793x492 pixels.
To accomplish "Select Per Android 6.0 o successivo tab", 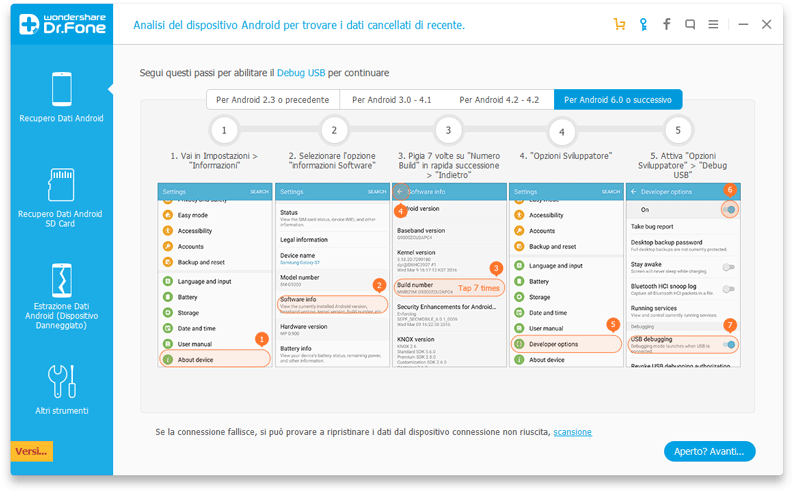I will [x=618, y=100].
